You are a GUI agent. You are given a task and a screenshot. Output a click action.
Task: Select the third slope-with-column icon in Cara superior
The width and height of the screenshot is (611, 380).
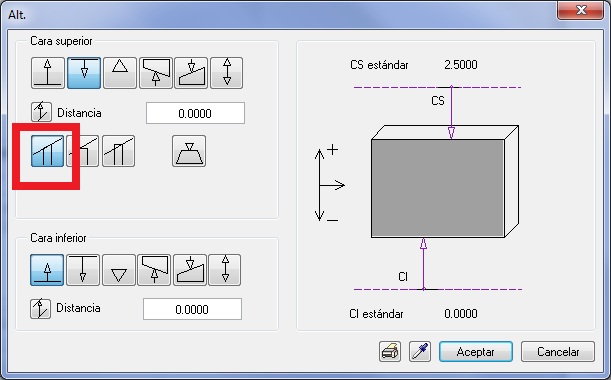point(118,151)
